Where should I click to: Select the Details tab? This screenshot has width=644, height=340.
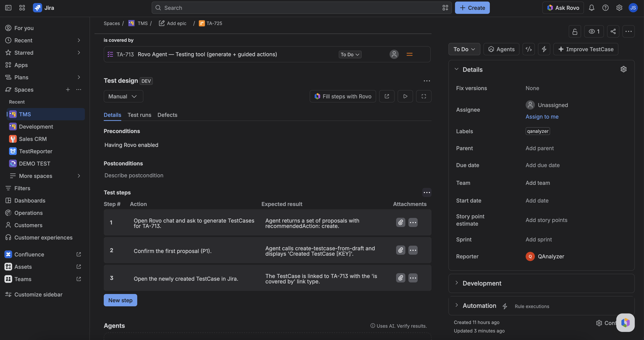(112, 115)
